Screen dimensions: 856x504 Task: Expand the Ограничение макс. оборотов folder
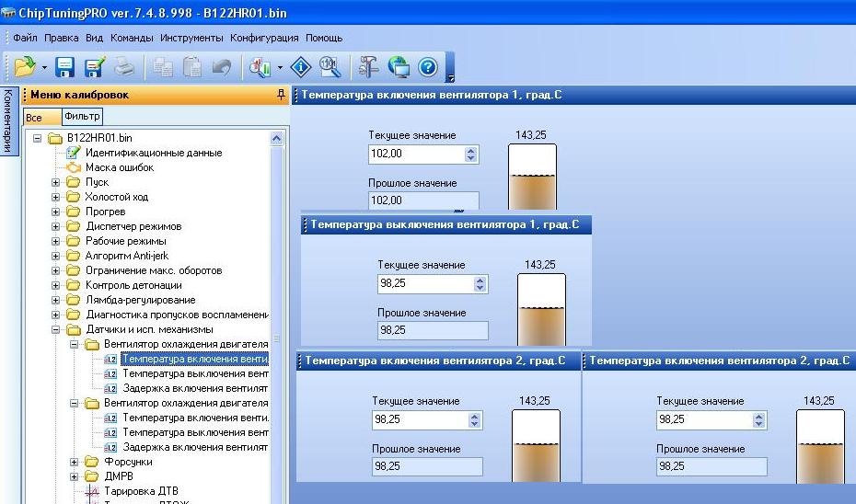55,270
